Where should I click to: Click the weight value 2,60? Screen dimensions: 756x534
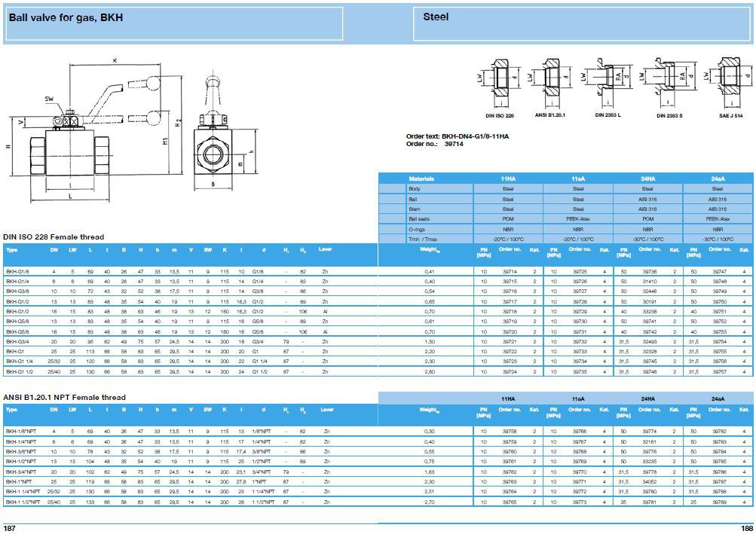[430, 372]
